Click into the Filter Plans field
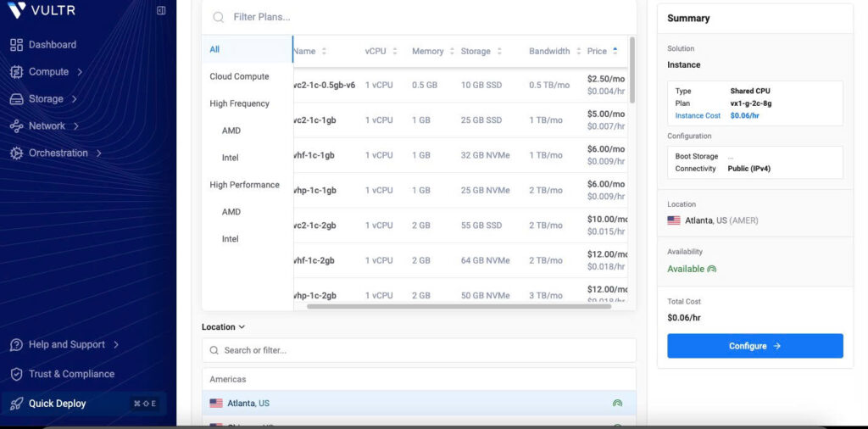The image size is (868, 429). click(419, 17)
